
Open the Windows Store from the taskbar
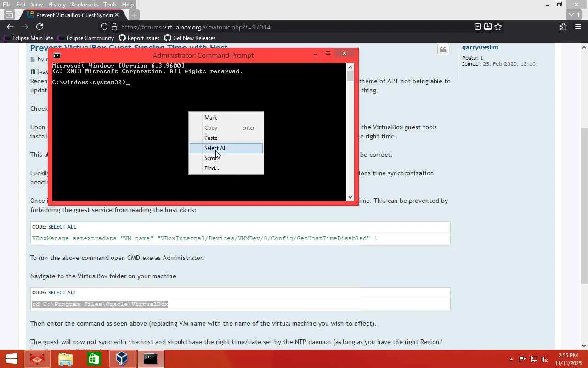click(94, 359)
